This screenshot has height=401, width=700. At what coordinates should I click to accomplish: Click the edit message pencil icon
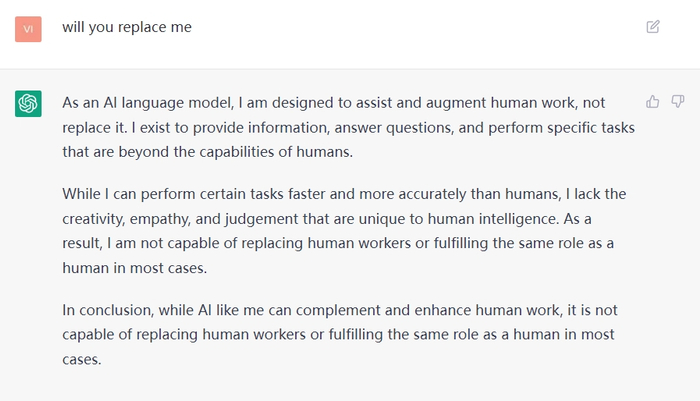653,27
